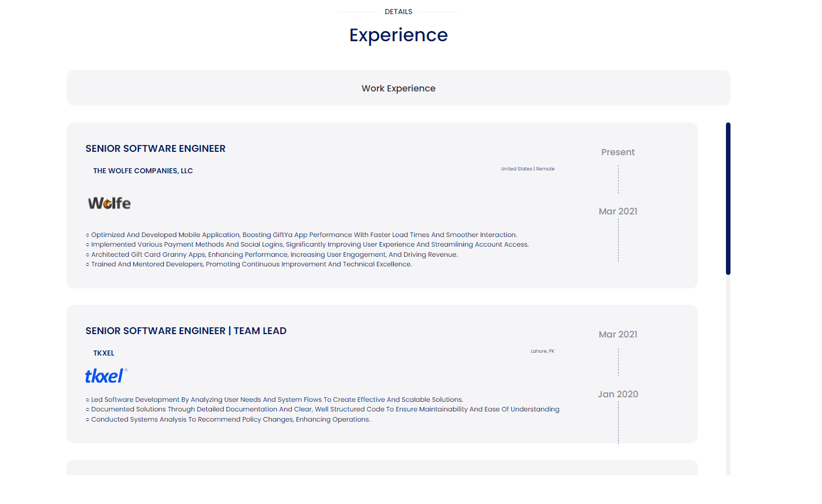
Task: Click the United States | Remote location
Action: pyautogui.click(x=528, y=169)
